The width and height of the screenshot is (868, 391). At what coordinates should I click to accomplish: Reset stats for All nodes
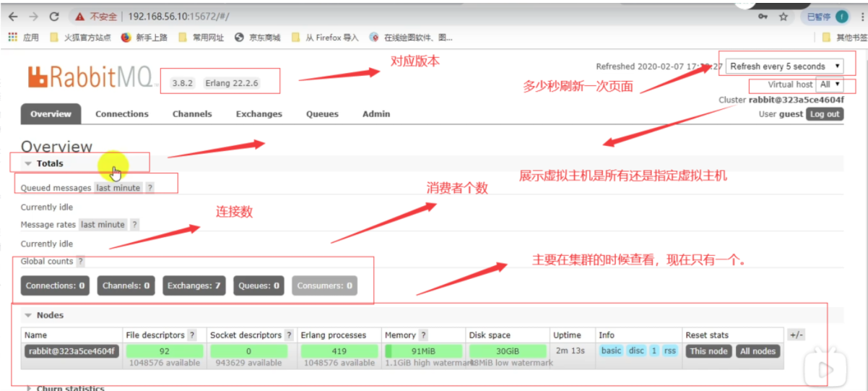[x=758, y=351]
